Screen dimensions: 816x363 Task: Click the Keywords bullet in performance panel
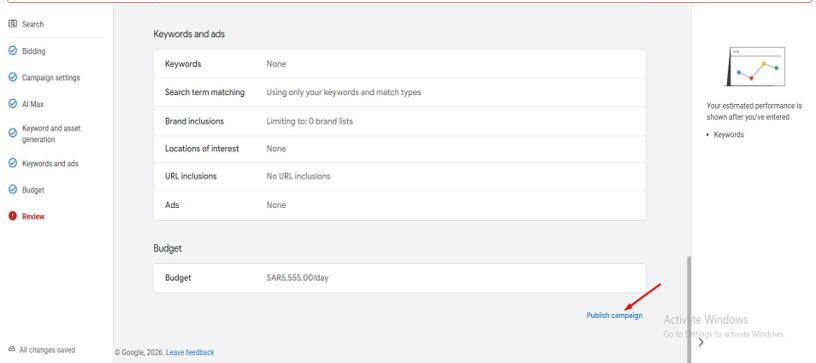click(729, 135)
